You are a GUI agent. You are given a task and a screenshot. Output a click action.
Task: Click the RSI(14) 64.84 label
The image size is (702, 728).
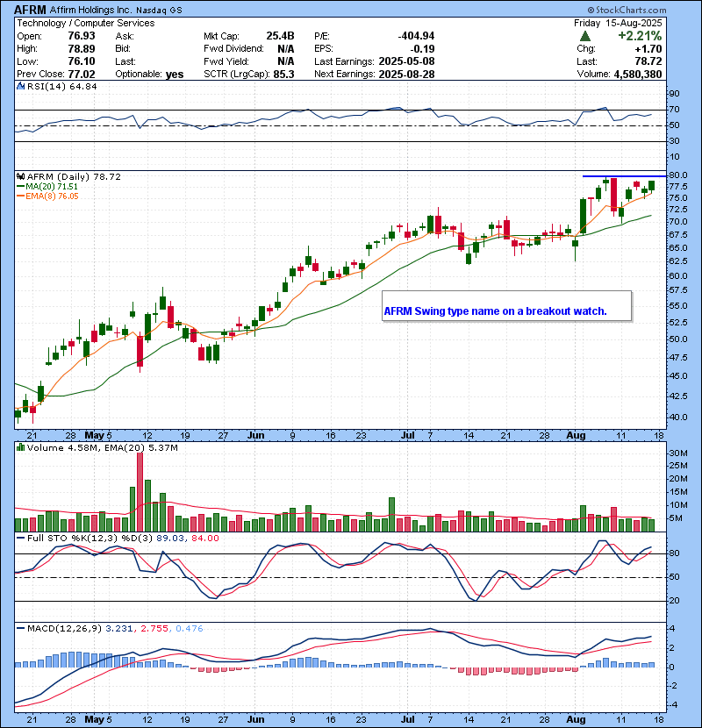(x=61, y=86)
